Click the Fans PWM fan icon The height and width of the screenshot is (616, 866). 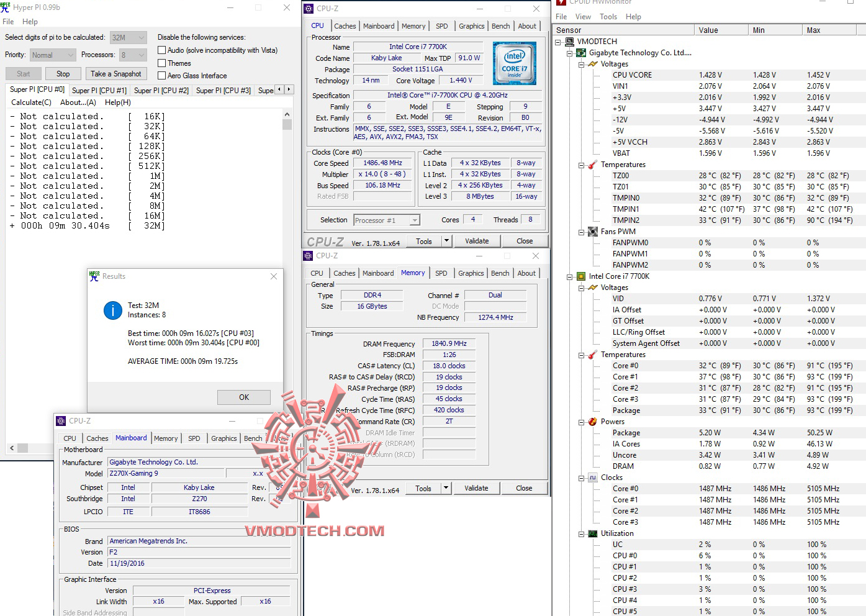593,232
